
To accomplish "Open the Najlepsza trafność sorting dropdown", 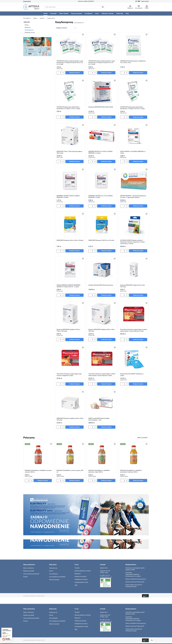I will coord(66,28).
